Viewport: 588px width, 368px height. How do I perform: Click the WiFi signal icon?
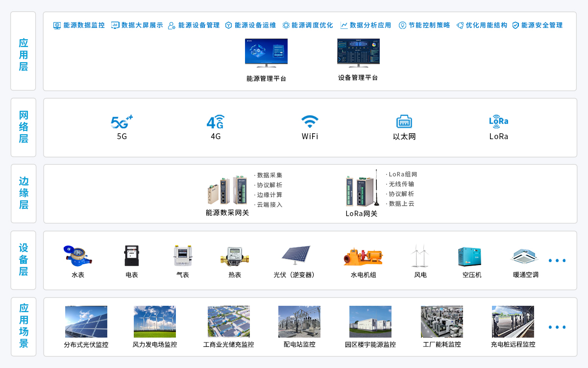click(x=310, y=122)
